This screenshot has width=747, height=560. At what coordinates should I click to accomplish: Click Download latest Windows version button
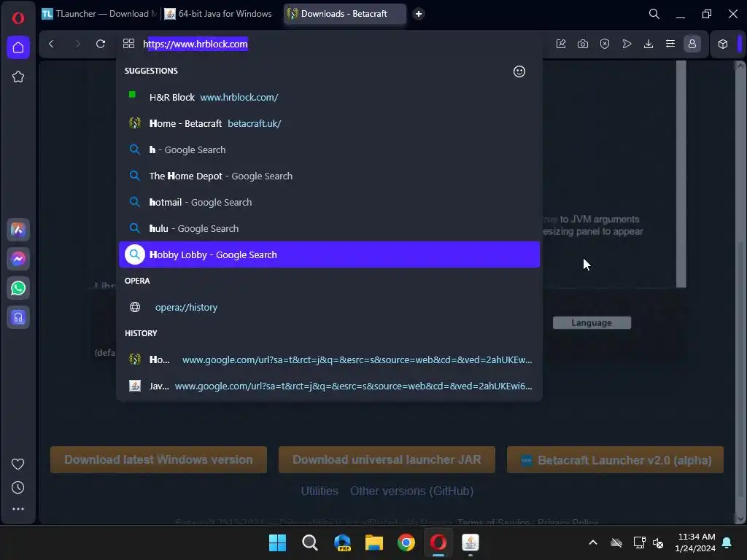(x=158, y=459)
